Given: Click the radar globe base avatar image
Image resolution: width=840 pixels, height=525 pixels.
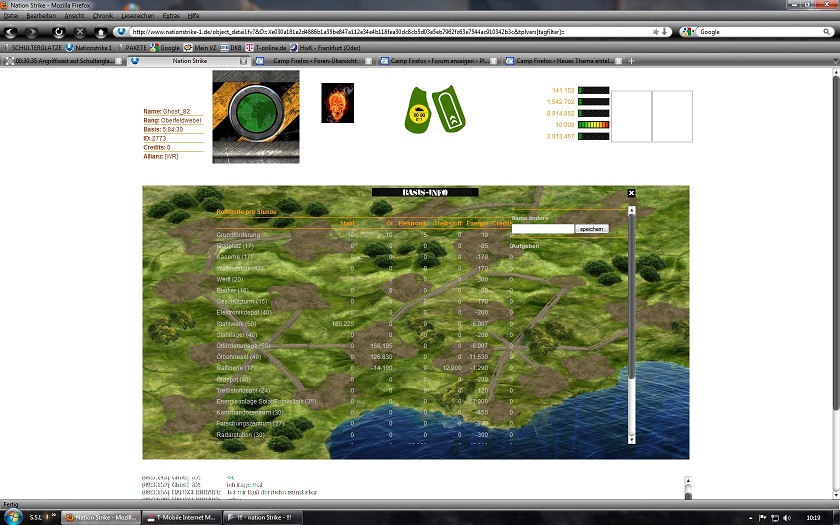Looking at the screenshot, I should coord(256,117).
